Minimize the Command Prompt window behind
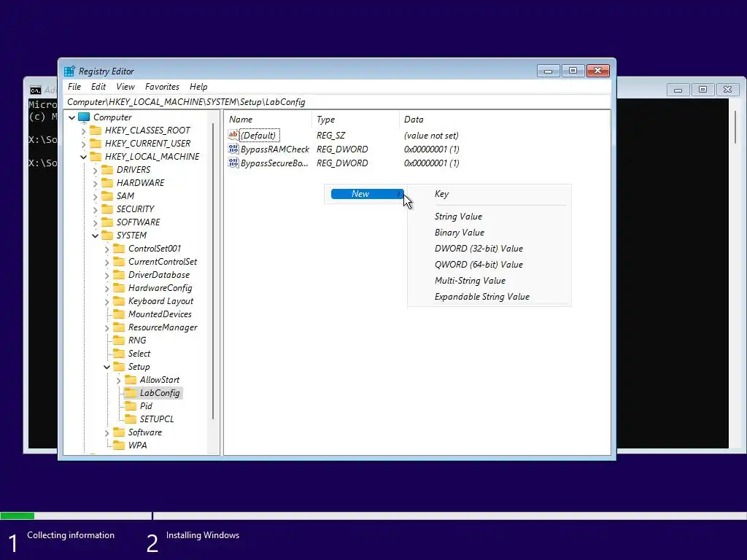The image size is (747, 560). point(678,90)
